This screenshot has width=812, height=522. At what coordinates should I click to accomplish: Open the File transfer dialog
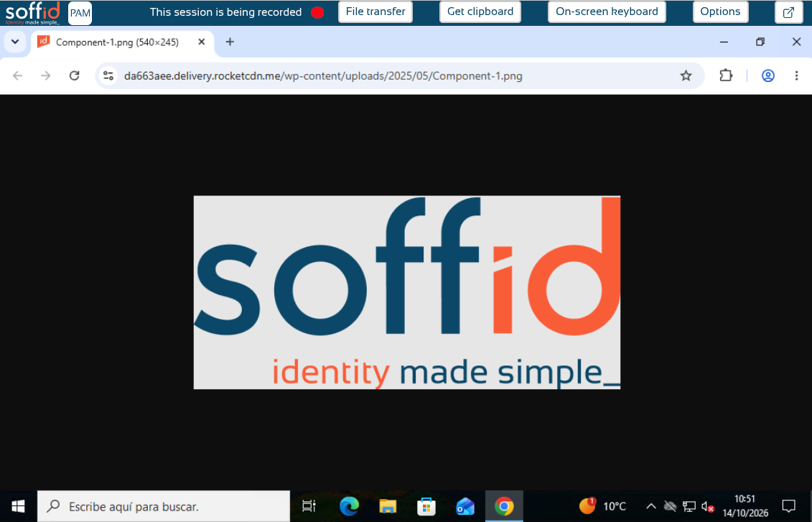pyautogui.click(x=375, y=12)
